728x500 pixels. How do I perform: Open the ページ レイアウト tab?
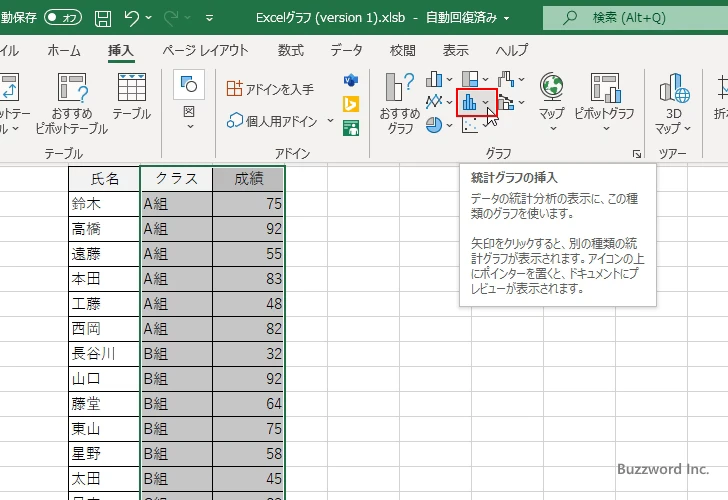point(205,50)
